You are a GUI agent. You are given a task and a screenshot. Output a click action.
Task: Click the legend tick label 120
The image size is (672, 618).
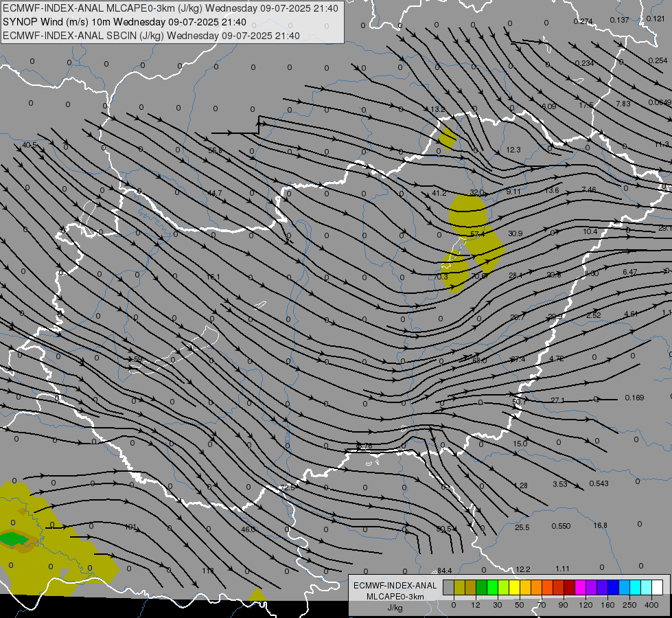click(x=586, y=605)
